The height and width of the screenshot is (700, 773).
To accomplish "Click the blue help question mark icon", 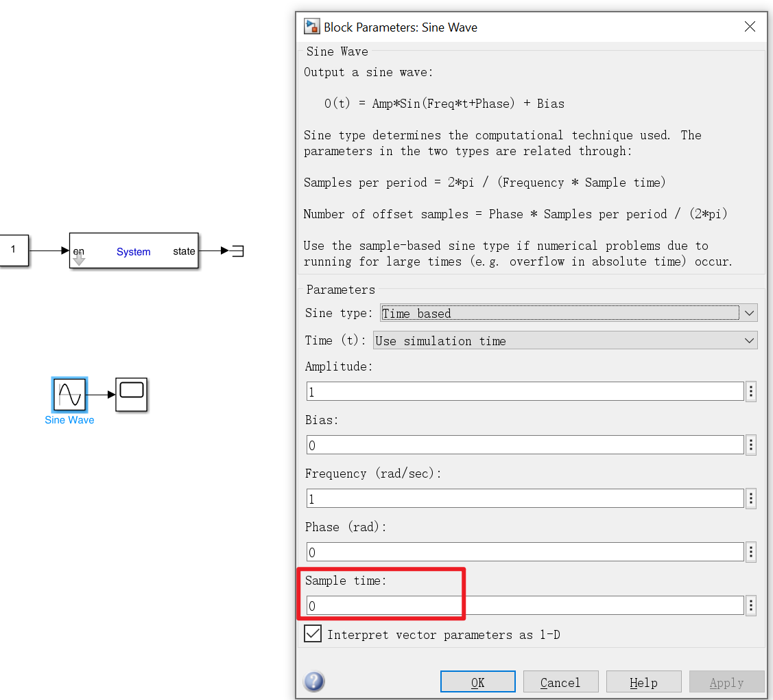I will [314, 681].
